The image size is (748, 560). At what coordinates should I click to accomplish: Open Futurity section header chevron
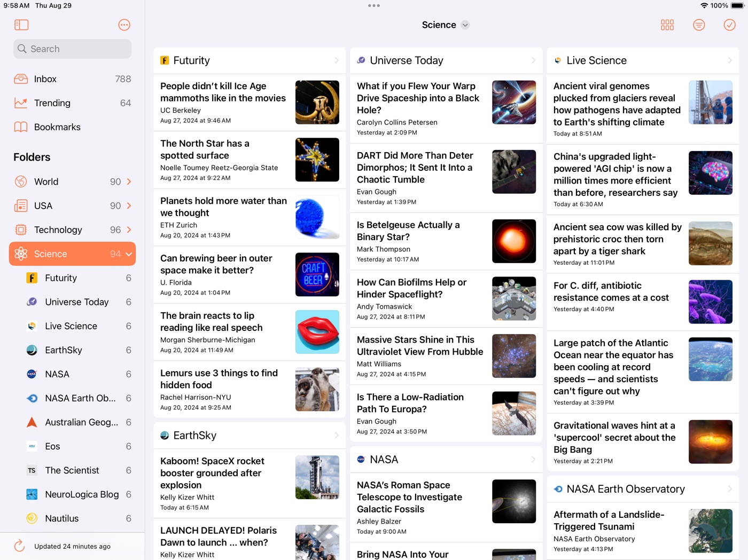[x=337, y=60]
